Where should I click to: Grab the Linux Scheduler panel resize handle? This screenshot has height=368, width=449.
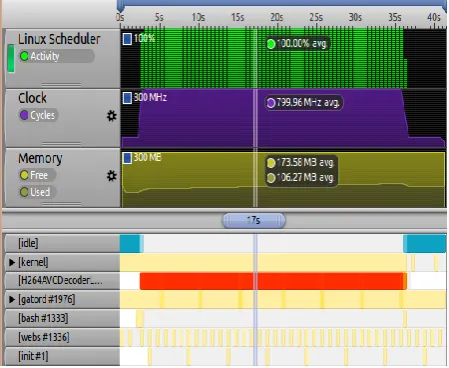[61, 85]
